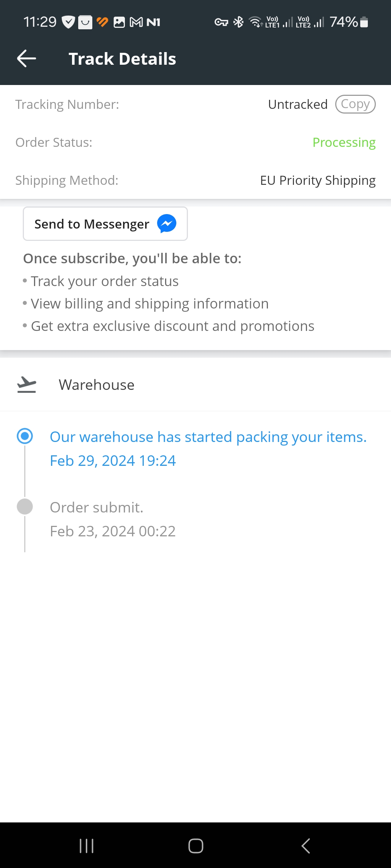The width and height of the screenshot is (391, 868).
Task: Open the warehouse packing status entry
Action: 208,448
